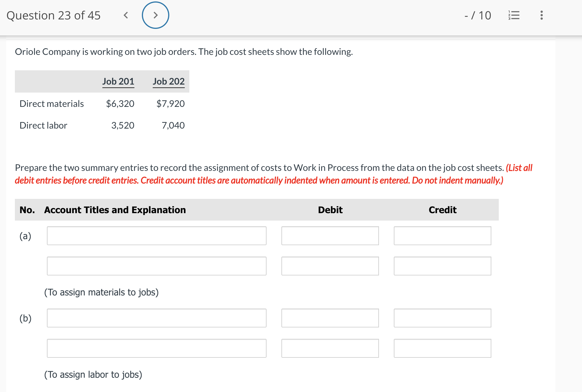Screen dimensions: 582x392
Task: Open the three-dot more options menu
Action: point(541,15)
